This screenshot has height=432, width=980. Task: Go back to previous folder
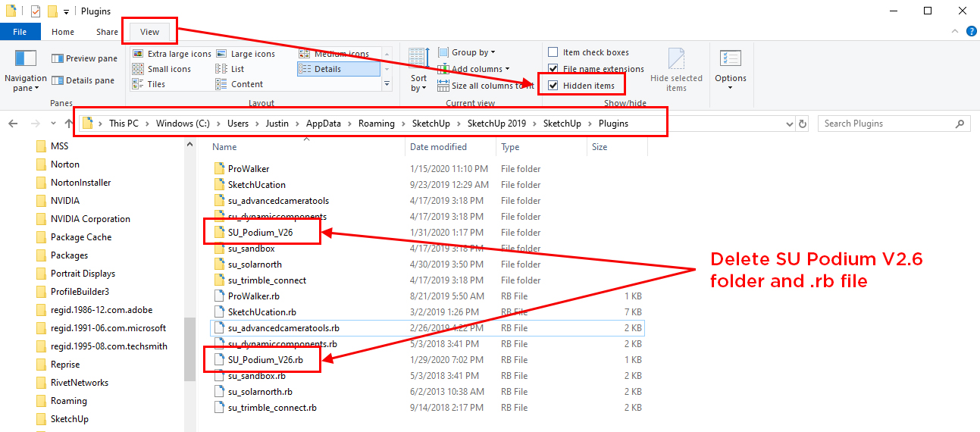click(13, 124)
